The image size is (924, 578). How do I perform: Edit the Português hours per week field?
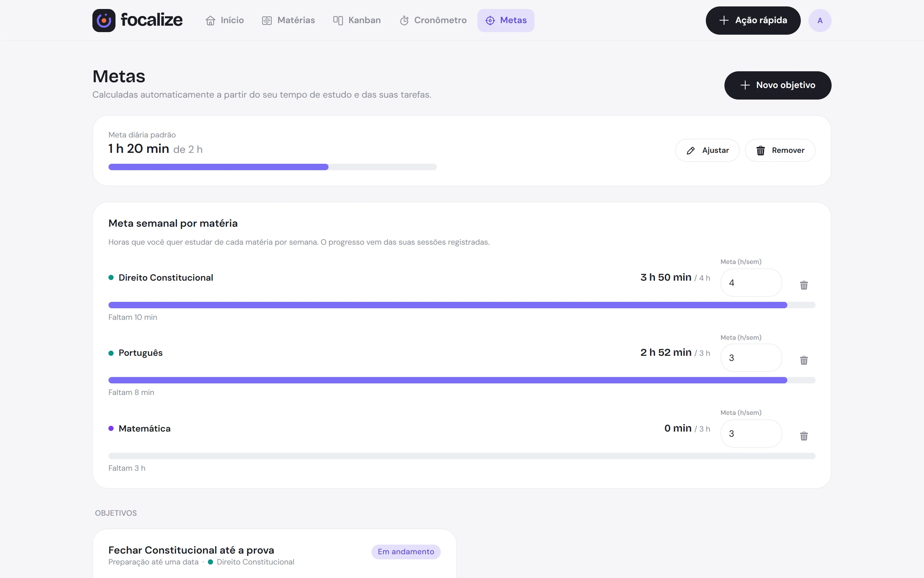click(751, 358)
